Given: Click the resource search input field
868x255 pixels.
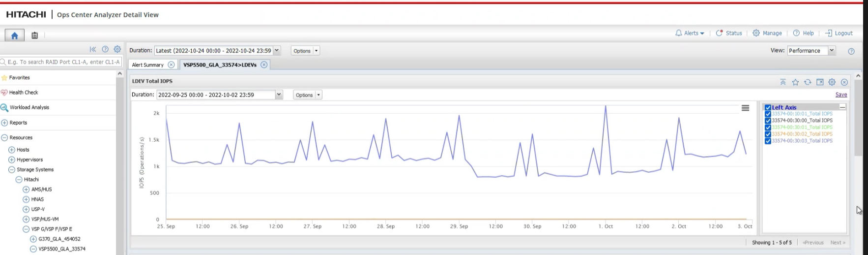Looking at the screenshot, I should [x=61, y=62].
